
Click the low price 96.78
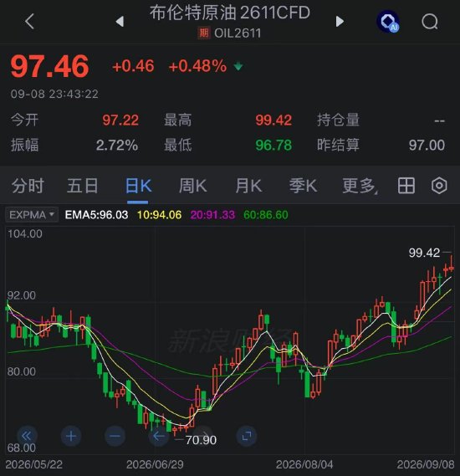273,145
